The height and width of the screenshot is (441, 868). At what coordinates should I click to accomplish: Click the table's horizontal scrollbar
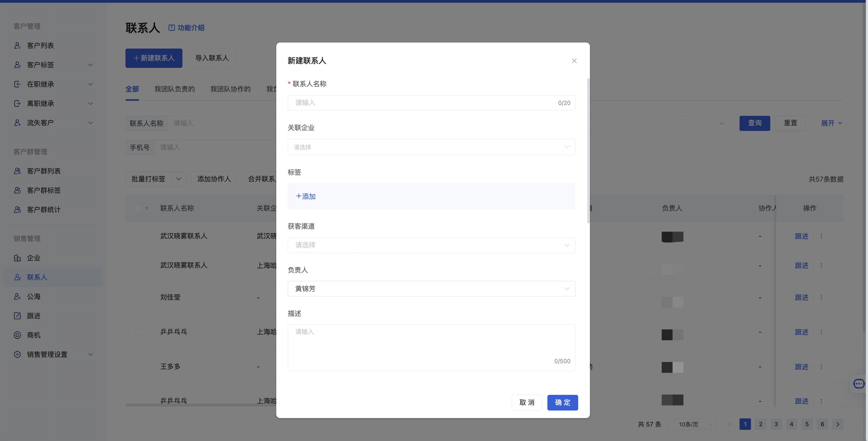click(x=201, y=405)
